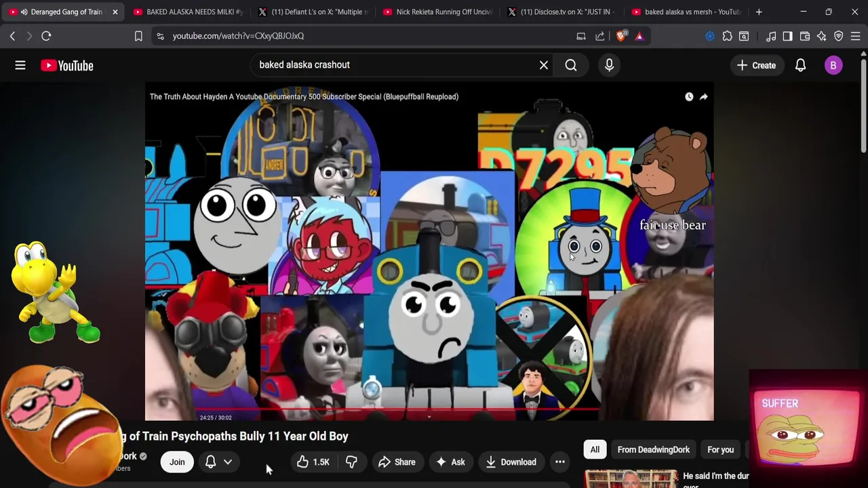Screen dimensions: 868x488
Task: Go back in browser history
Action: [x=12, y=36]
